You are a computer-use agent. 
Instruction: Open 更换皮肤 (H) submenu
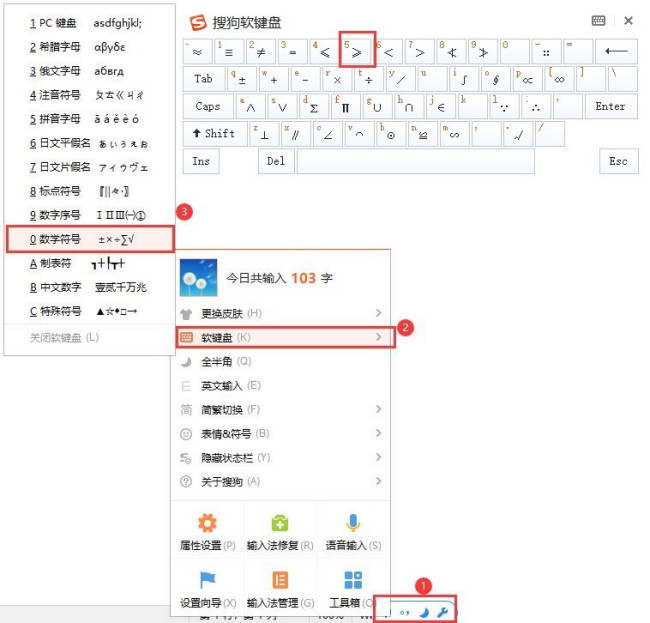point(281,313)
